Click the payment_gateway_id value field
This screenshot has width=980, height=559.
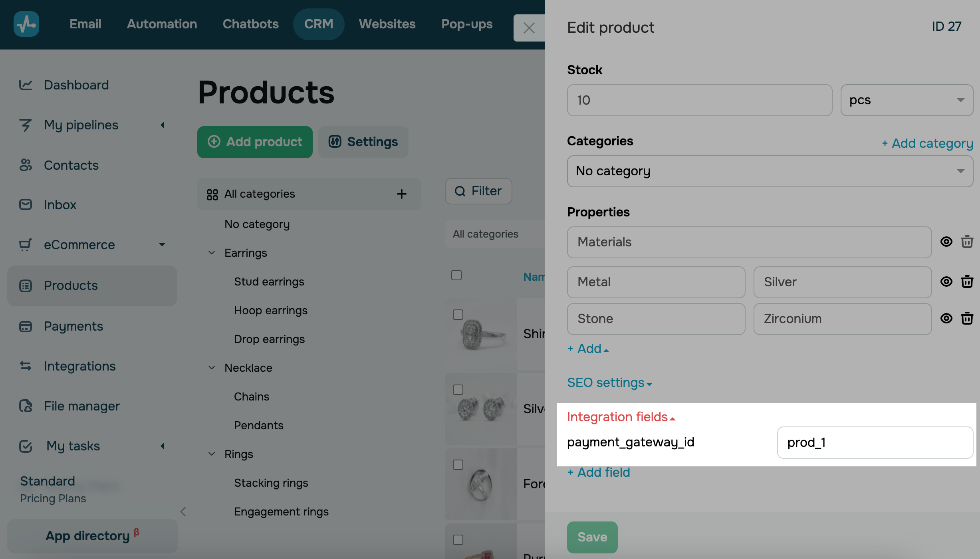(875, 442)
